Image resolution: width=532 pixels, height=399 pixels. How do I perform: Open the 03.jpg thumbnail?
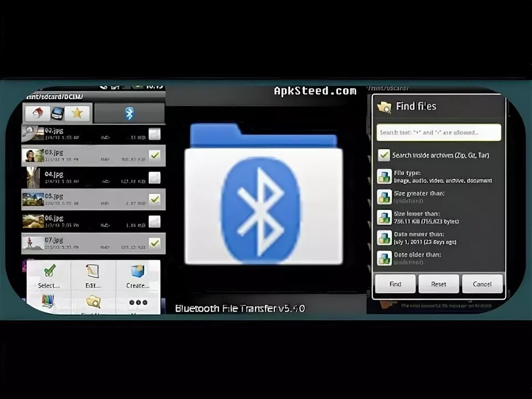[33, 156]
